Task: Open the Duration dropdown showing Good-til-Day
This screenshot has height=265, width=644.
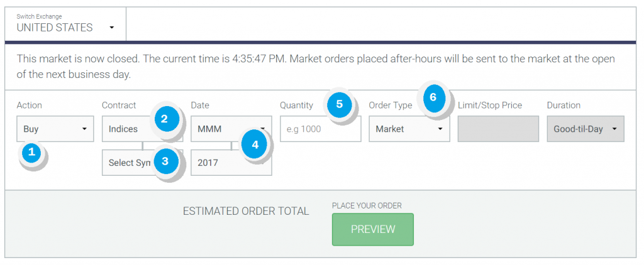Action: (586, 129)
